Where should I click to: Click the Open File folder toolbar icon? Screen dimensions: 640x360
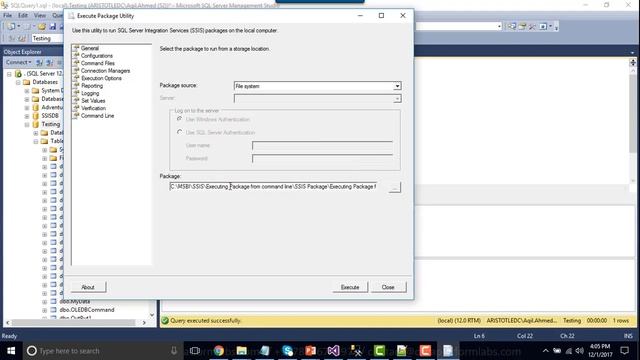(42, 27)
